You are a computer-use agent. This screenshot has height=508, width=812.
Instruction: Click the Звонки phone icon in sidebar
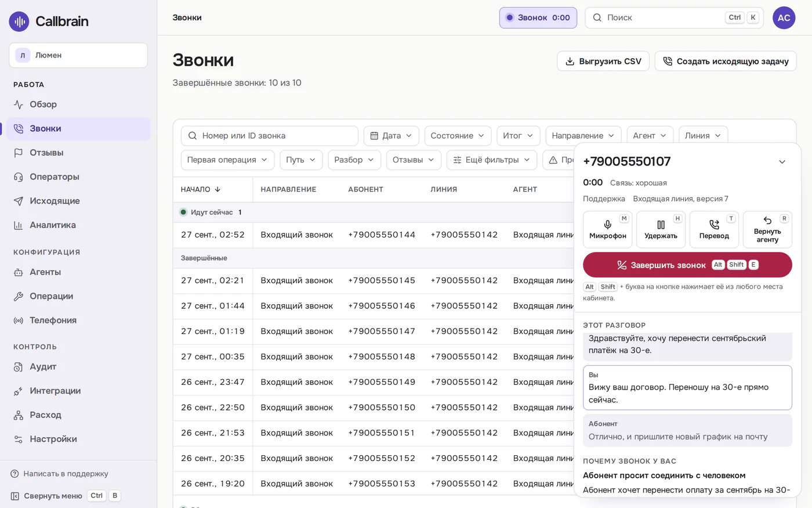coord(19,129)
